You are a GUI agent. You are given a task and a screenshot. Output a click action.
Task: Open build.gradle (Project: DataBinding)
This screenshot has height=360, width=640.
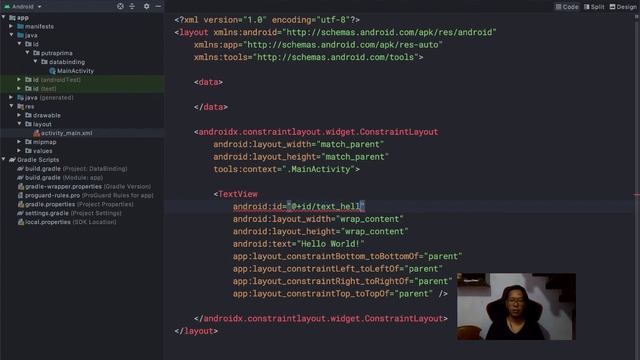76,169
